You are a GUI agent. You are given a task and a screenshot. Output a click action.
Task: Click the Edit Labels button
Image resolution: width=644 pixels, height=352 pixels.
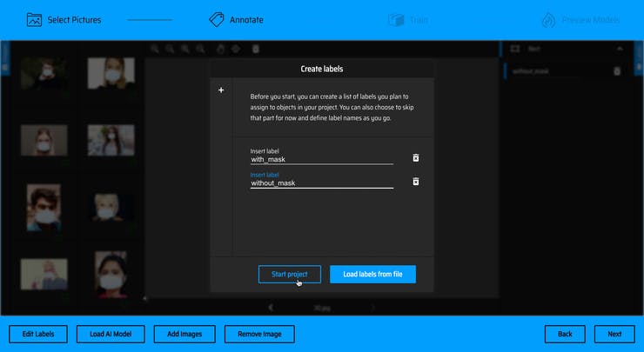[x=37, y=334]
